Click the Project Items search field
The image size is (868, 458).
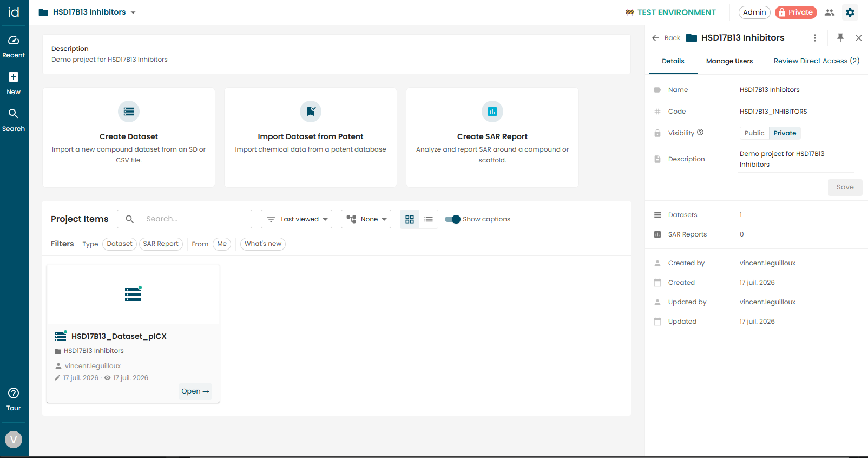click(x=185, y=219)
